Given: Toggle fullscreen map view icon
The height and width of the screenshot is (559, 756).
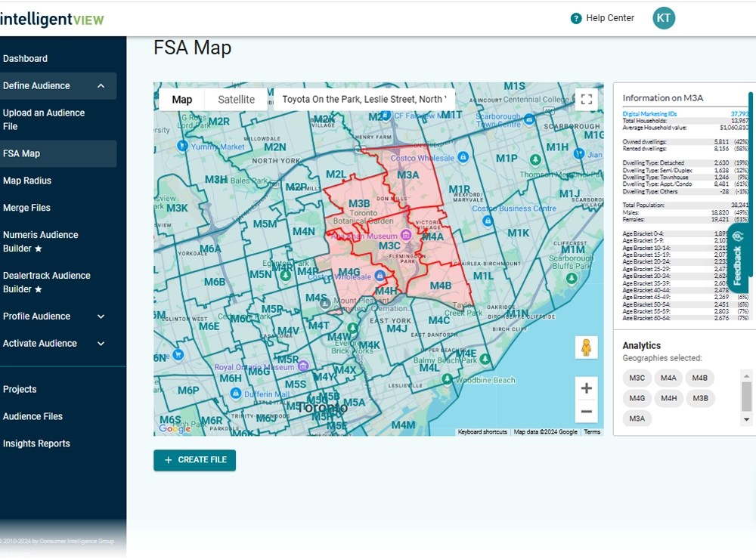Looking at the screenshot, I should coord(587,99).
